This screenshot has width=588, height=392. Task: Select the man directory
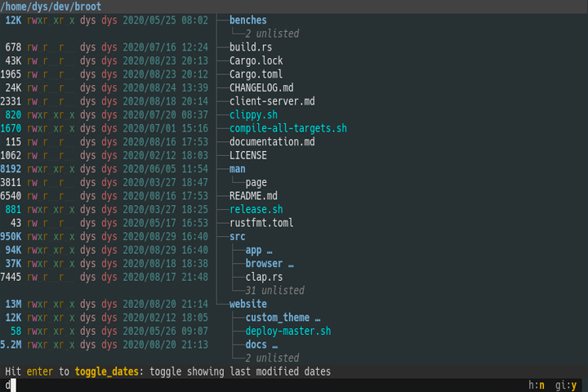click(x=238, y=169)
